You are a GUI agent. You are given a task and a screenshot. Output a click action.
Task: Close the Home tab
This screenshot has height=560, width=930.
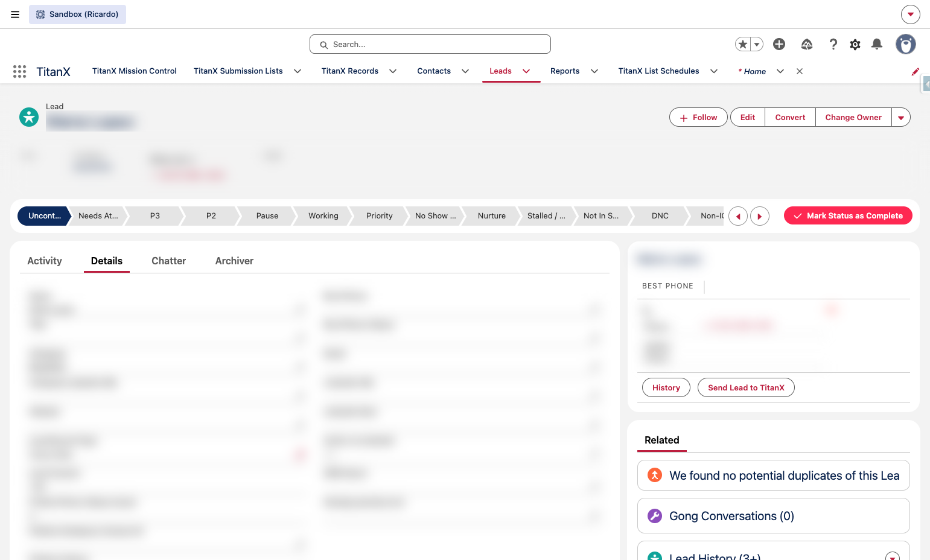coord(800,71)
